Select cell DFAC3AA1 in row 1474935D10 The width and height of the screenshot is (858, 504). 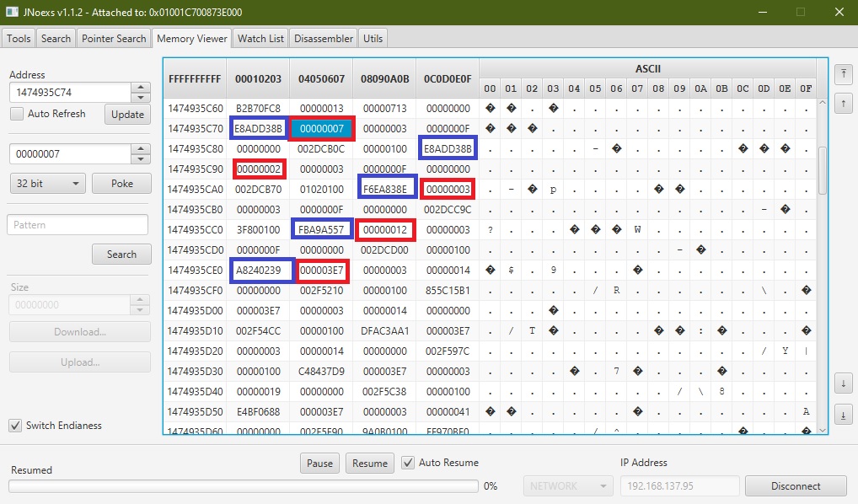pyautogui.click(x=384, y=331)
